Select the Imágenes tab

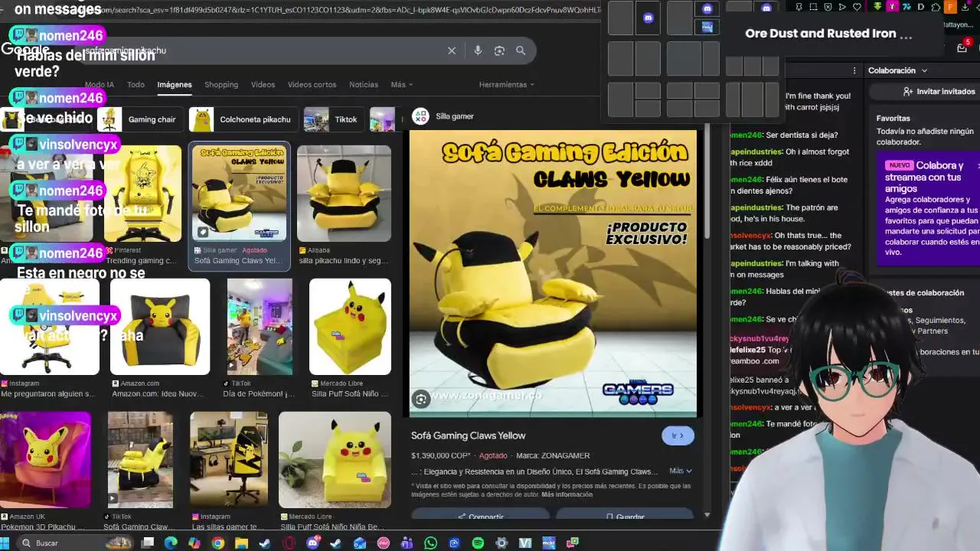pos(175,85)
